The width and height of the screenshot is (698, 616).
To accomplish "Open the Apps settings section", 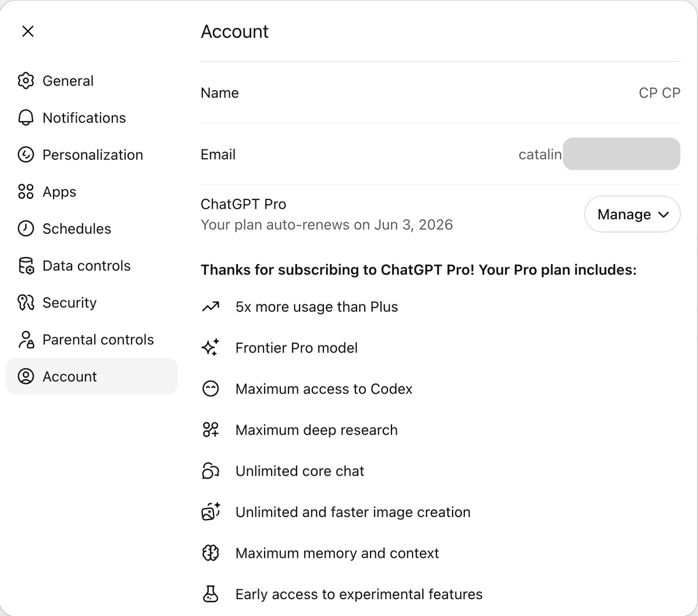I will [91, 191].
